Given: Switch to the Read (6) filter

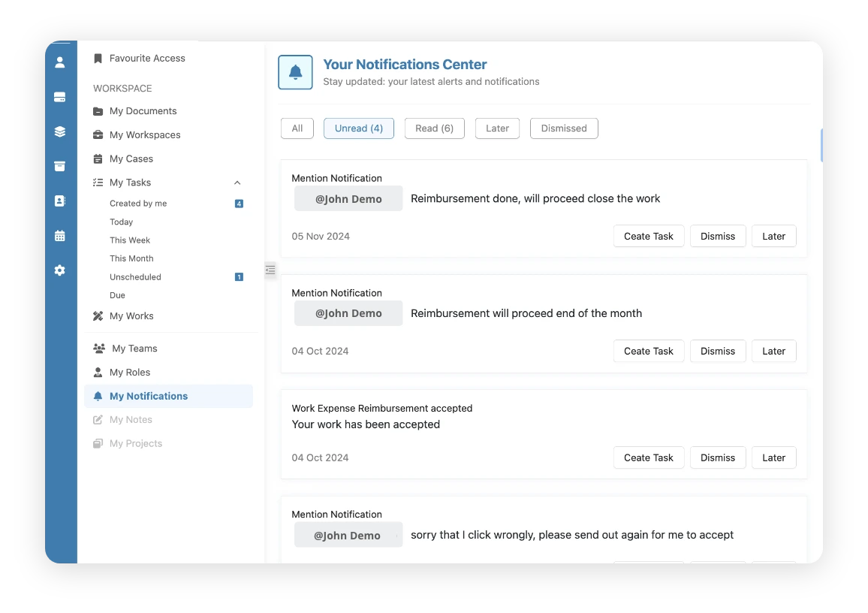Looking at the screenshot, I should point(434,128).
